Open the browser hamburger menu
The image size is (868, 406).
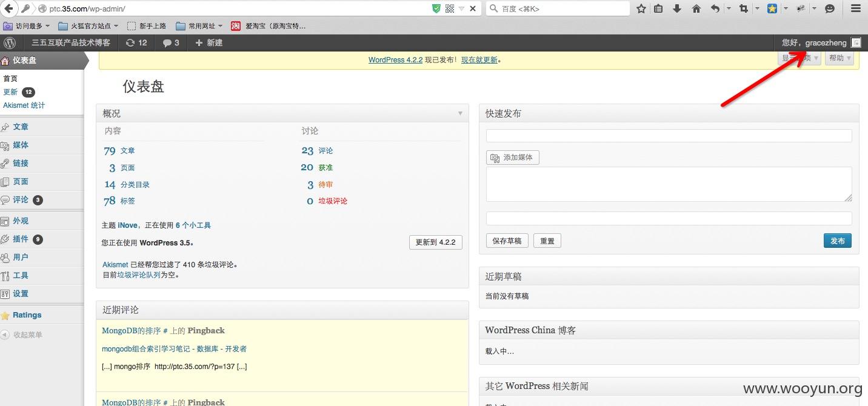click(856, 8)
